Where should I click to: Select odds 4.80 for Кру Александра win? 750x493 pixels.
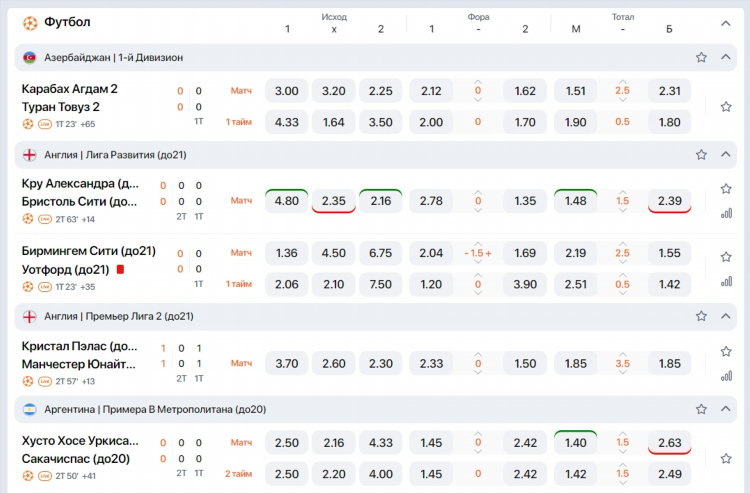click(287, 201)
